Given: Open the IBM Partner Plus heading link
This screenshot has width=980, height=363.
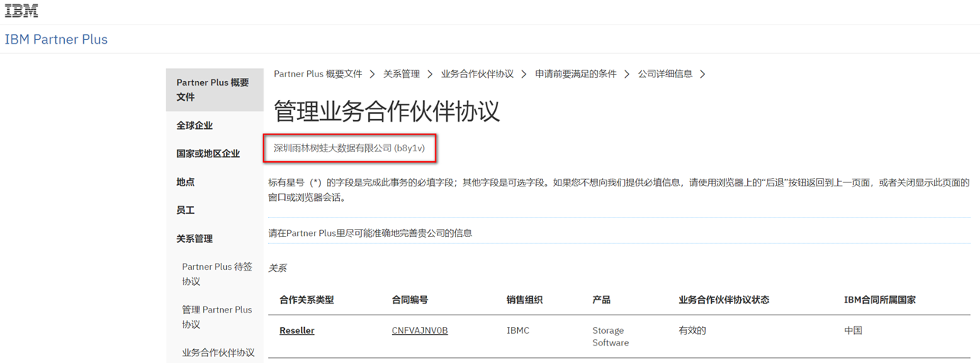Looking at the screenshot, I should click(57, 40).
